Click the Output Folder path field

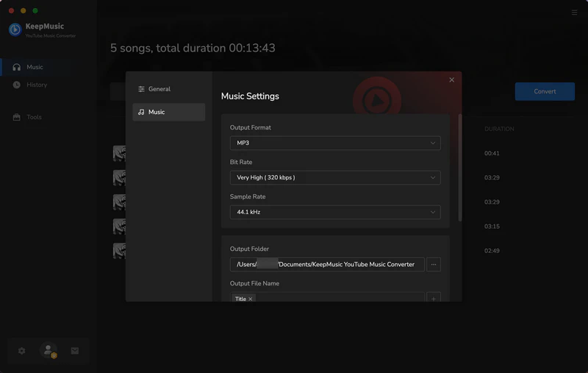pyautogui.click(x=326, y=264)
